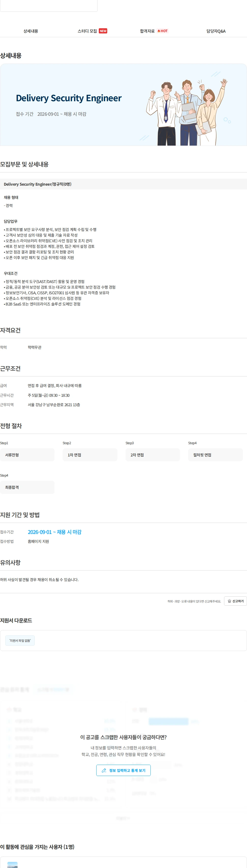Select the 1차 면접 step box
The height and width of the screenshot is (868, 247).
point(90,455)
